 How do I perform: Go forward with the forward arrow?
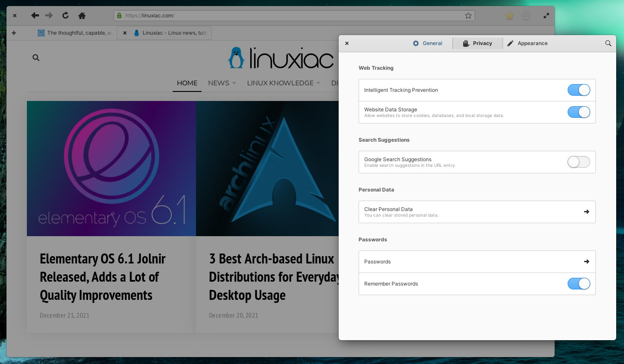pyautogui.click(x=49, y=16)
